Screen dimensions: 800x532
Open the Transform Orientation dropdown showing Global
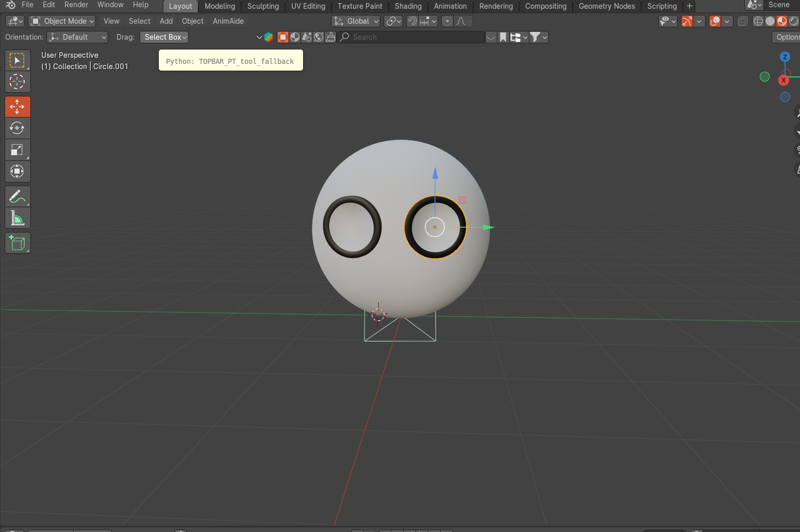(x=356, y=21)
